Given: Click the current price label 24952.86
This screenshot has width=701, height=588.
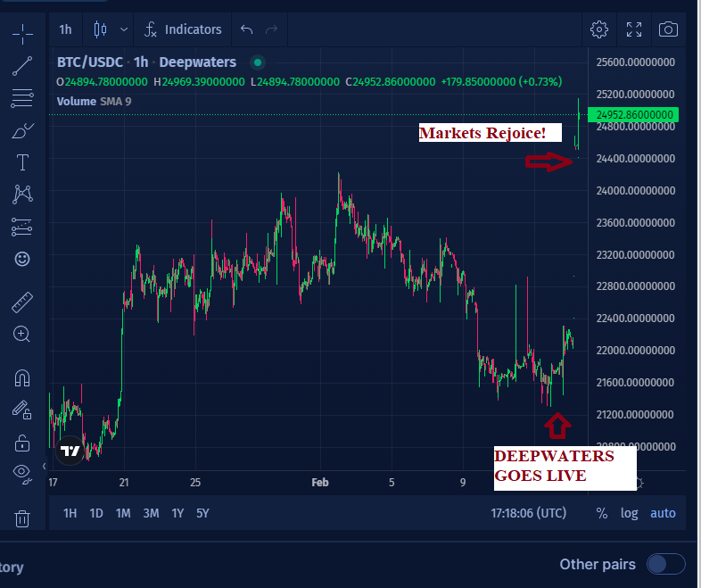Looking at the screenshot, I should (x=633, y=115).
